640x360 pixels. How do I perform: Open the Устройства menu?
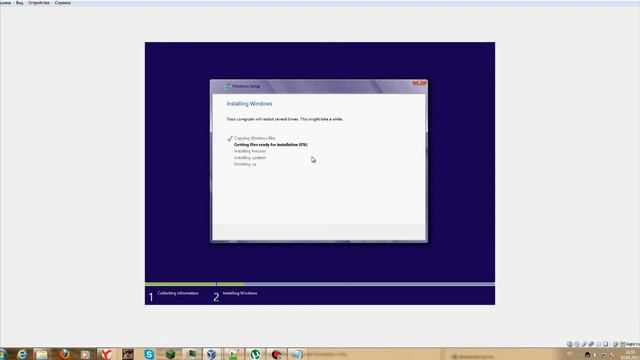(39, 2)
